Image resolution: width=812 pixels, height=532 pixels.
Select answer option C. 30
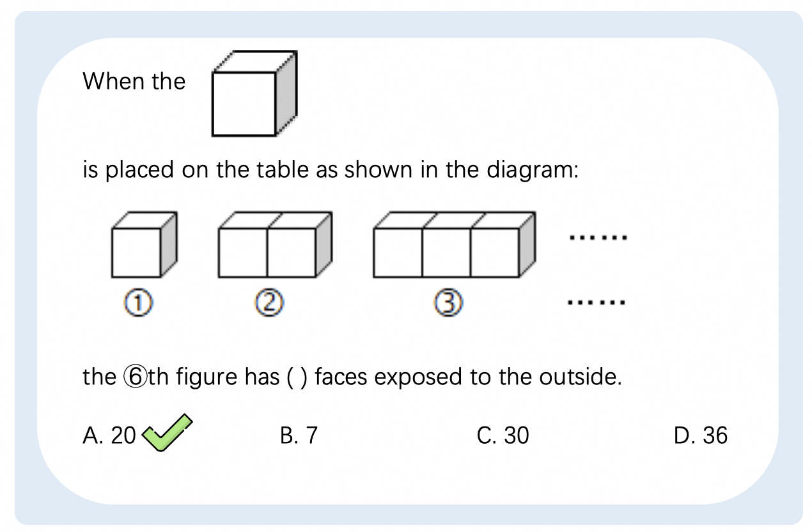pos(503,435)
